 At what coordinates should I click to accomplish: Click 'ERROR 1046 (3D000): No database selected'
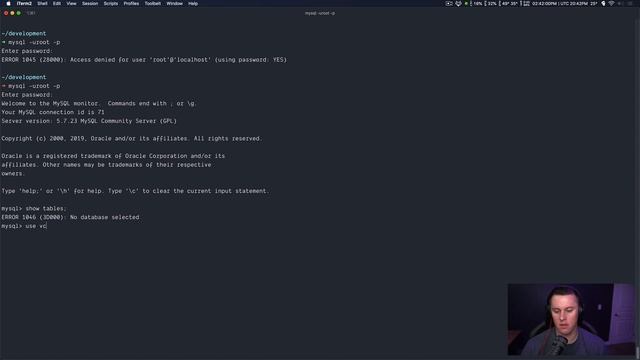pyautogui.click(x=70, y=217)
